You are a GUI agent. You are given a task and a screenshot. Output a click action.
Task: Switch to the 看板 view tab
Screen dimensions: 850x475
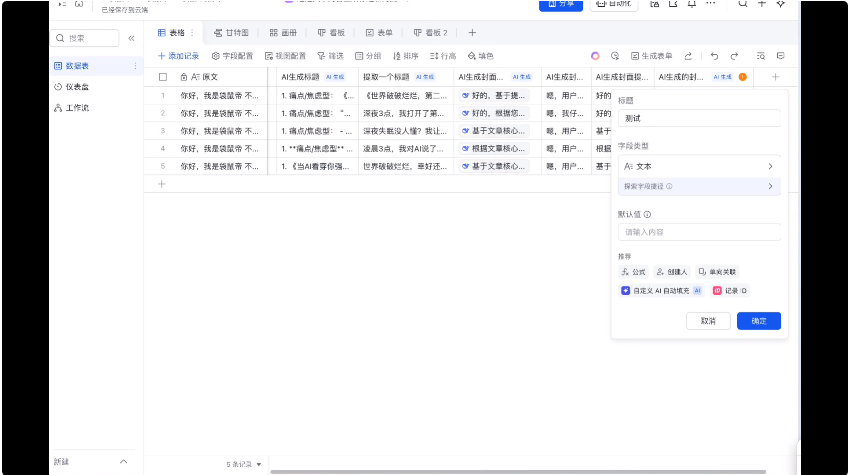pyautogui.click(x=331, y=33)
